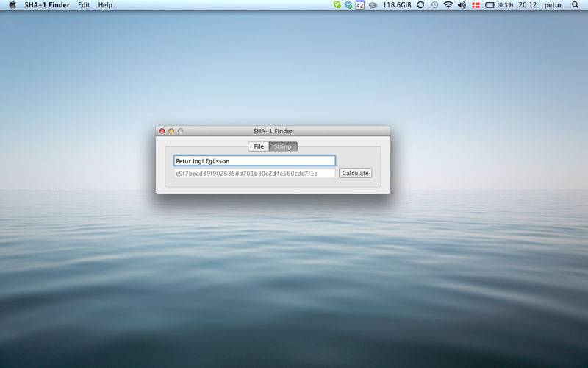
Task: Switch to the File tab
Action: point(259,146)
